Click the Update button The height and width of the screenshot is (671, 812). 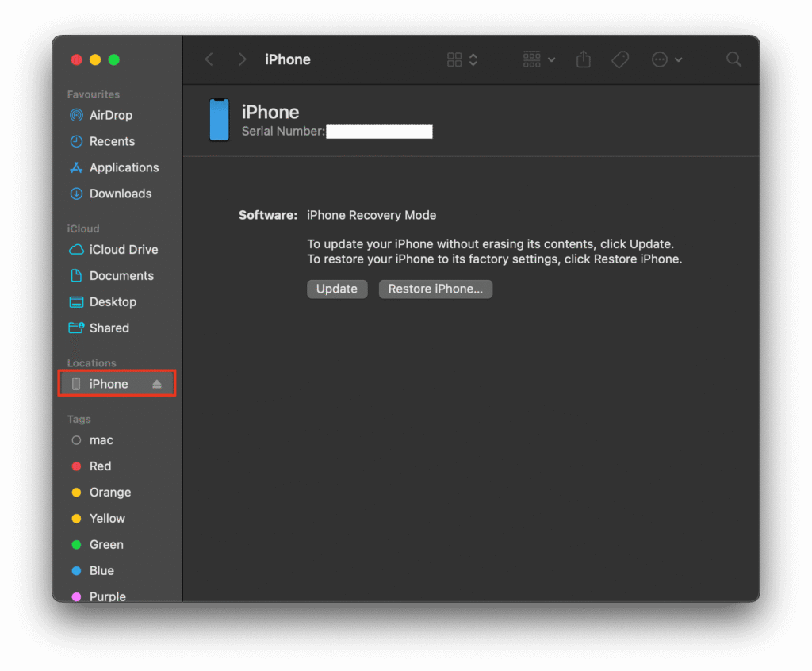tap(337, 289)
